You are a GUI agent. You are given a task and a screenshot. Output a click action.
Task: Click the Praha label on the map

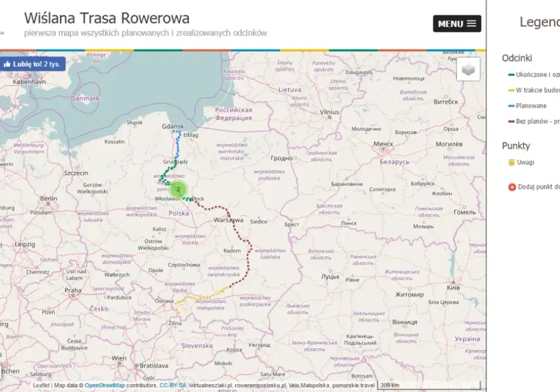click(x=73, y=290)
